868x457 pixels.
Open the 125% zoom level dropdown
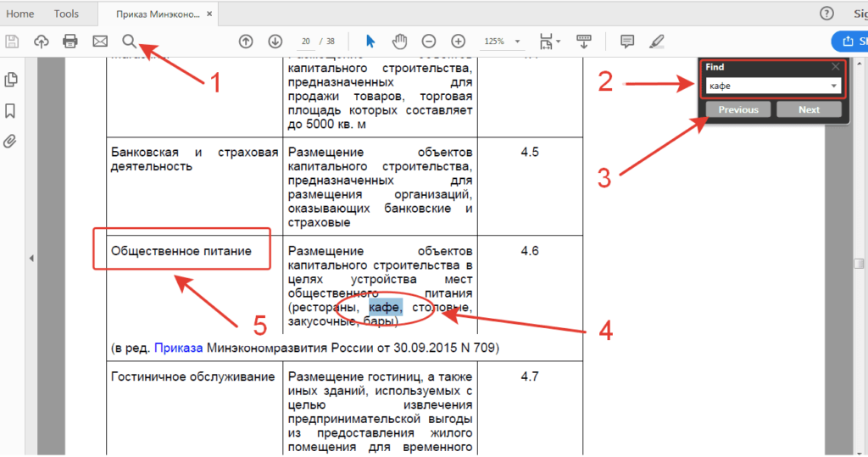click(x=517, y=41)
